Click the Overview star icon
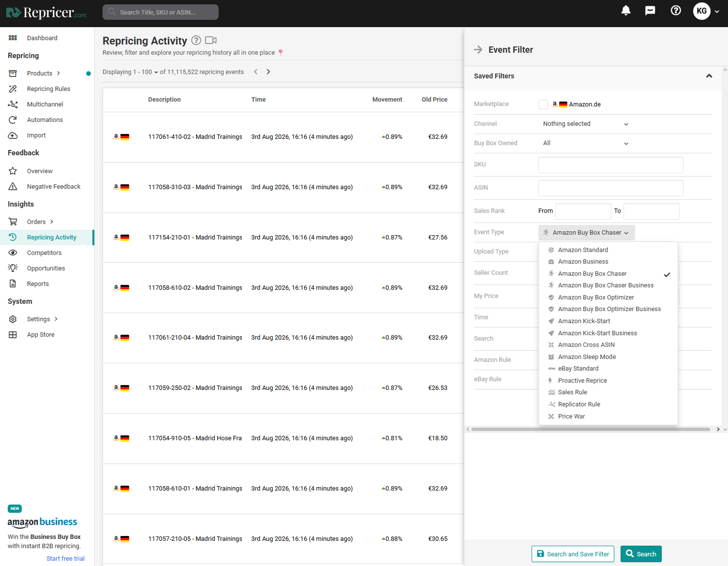 (13, 171)
